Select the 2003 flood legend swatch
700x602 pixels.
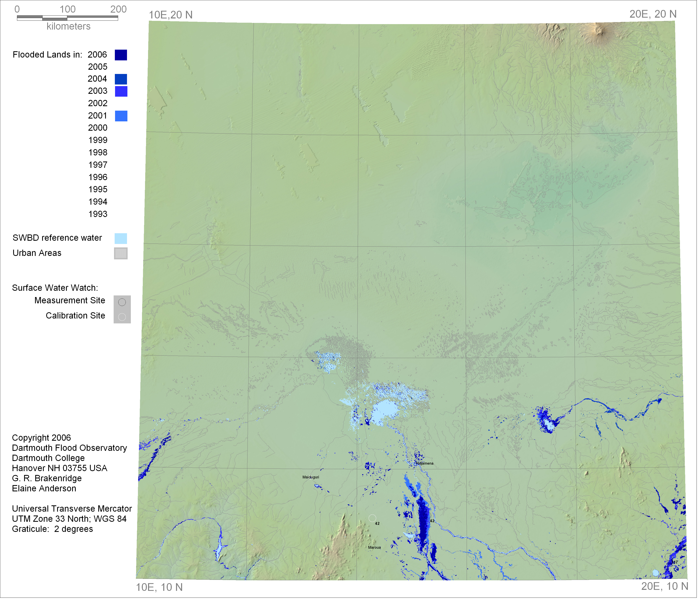coord(121,92)
